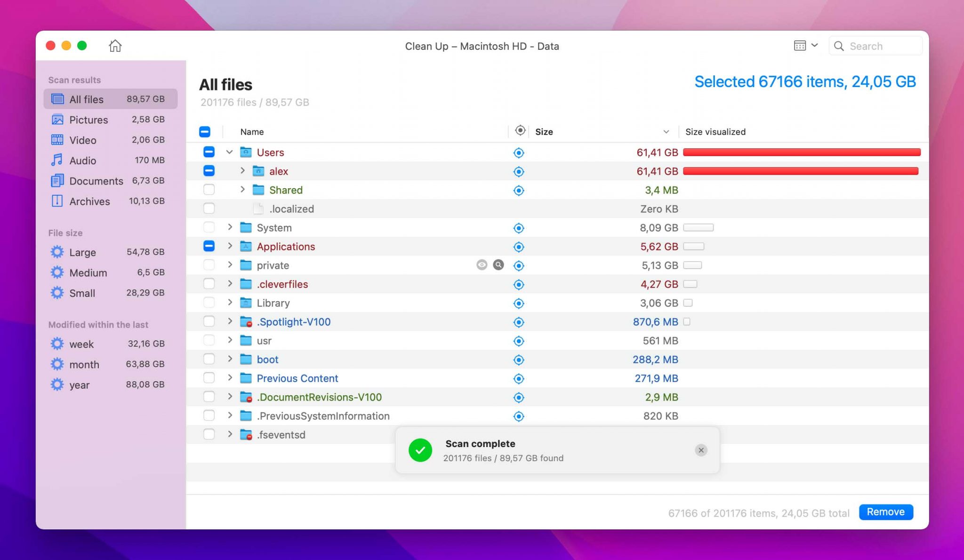Toggle checkbox for Applications folder
This screenshot has width=964, height=560.
coord(209,246)
